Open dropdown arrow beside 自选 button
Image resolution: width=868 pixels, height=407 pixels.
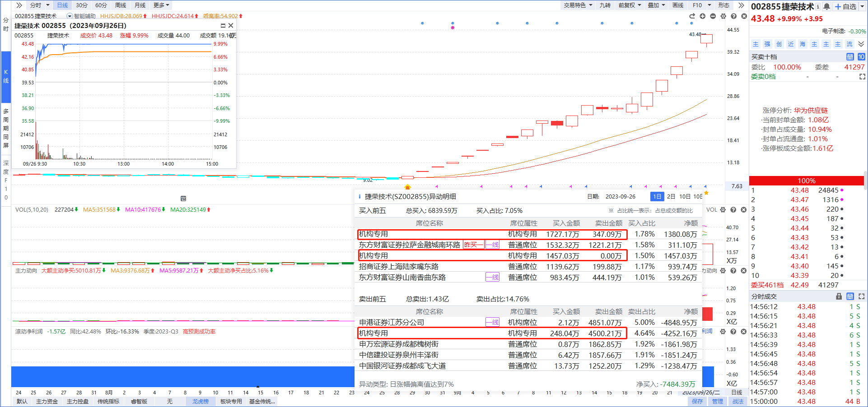(x=862, y=6)
